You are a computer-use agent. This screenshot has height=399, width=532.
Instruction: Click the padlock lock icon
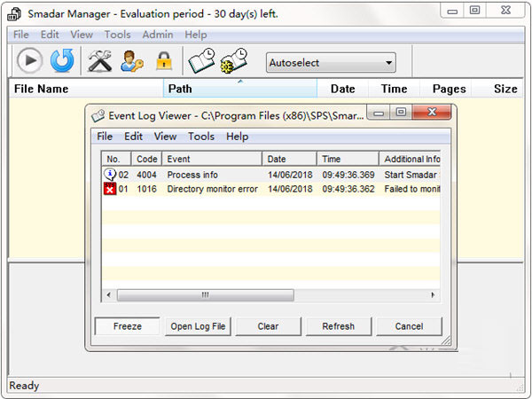point(164,61)
